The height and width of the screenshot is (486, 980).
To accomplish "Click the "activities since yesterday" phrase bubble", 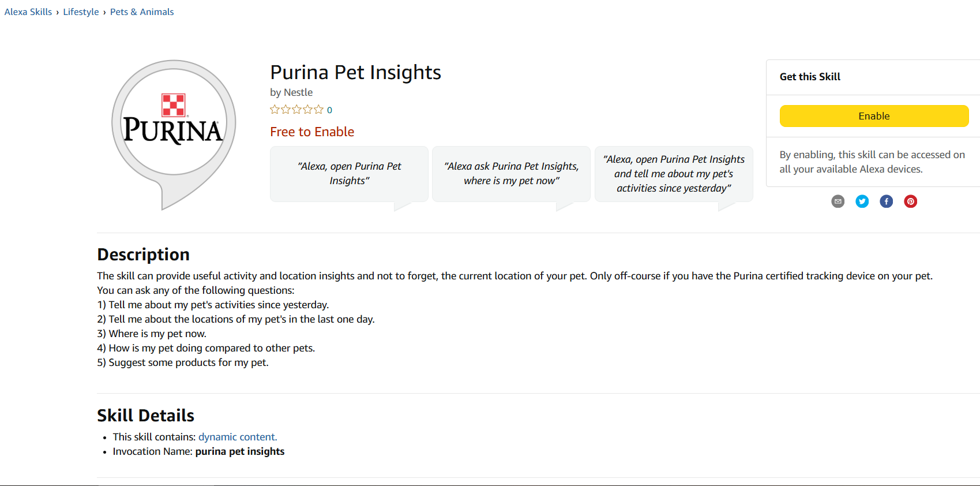I will tap(674, 173).
